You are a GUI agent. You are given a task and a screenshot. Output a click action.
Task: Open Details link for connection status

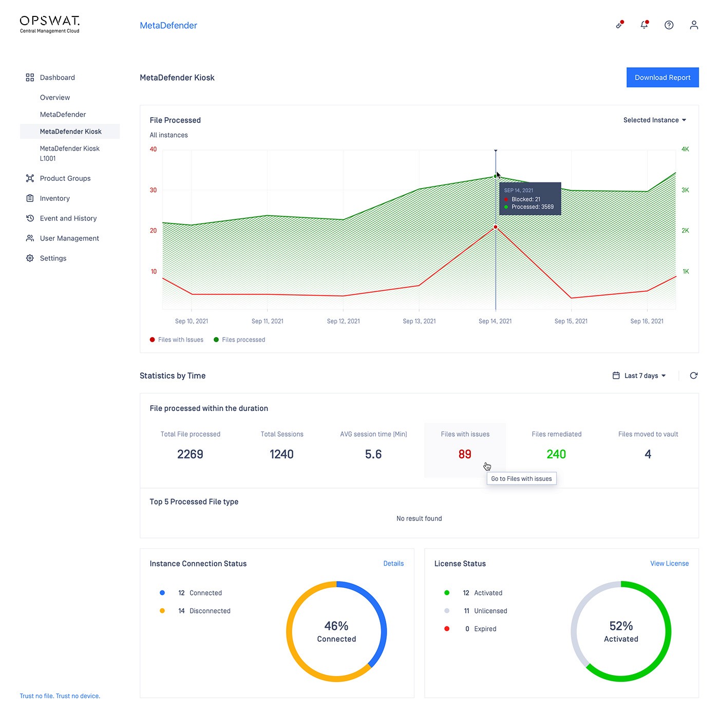[393, 564]
